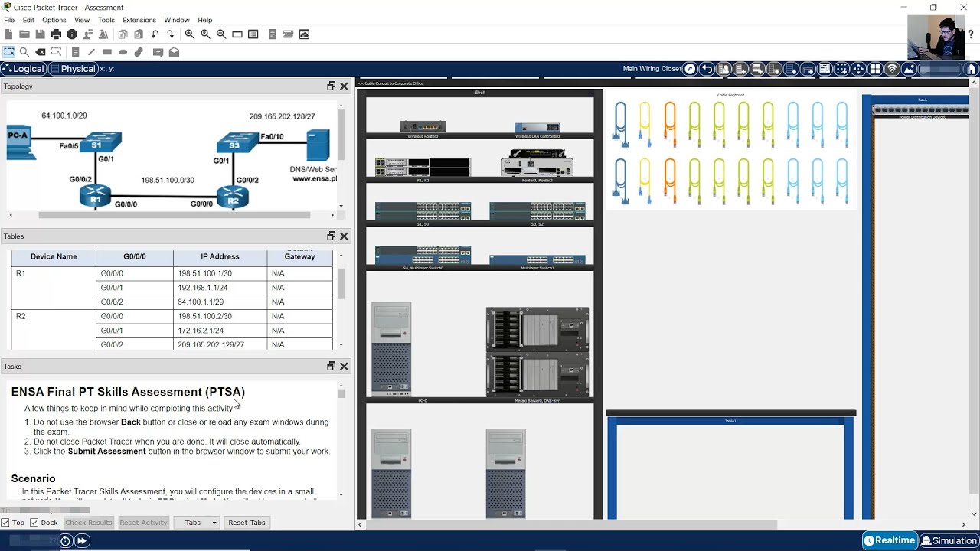Switch to Realtime mode
The height and width of the screenshot is (551, 980).
click(x=890, y=540)
